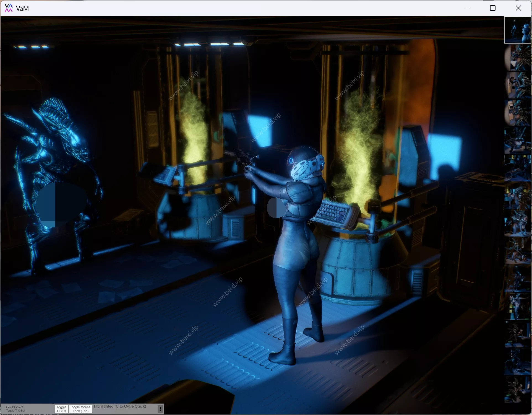Select the highlighted first thumbnail at top

point(518,30)
